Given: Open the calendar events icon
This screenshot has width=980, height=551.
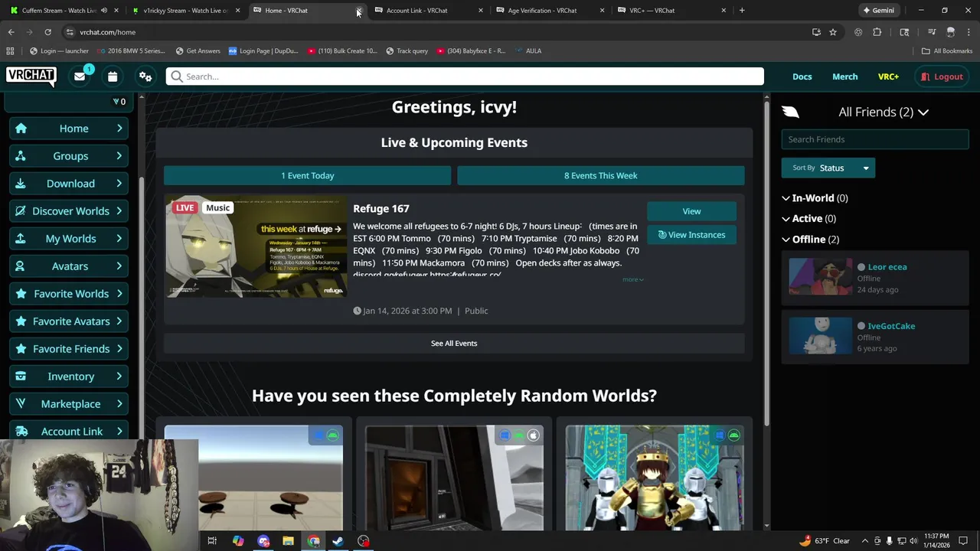Looking at the screenshot, I should pos(113,77).
